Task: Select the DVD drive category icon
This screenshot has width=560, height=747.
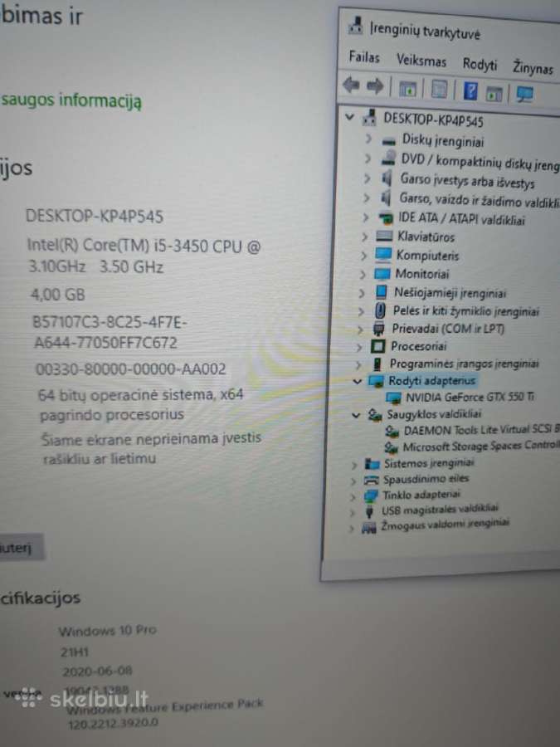Action: [x=388, y=158]
